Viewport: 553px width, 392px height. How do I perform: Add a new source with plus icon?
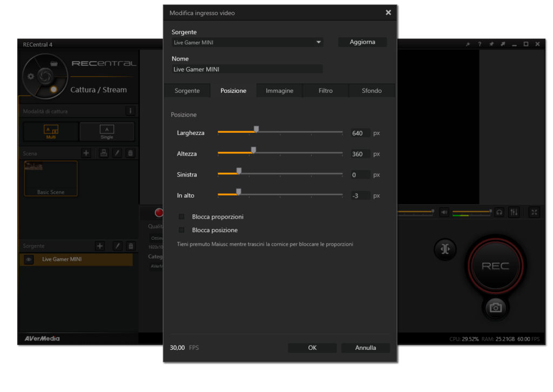point(100,246)
